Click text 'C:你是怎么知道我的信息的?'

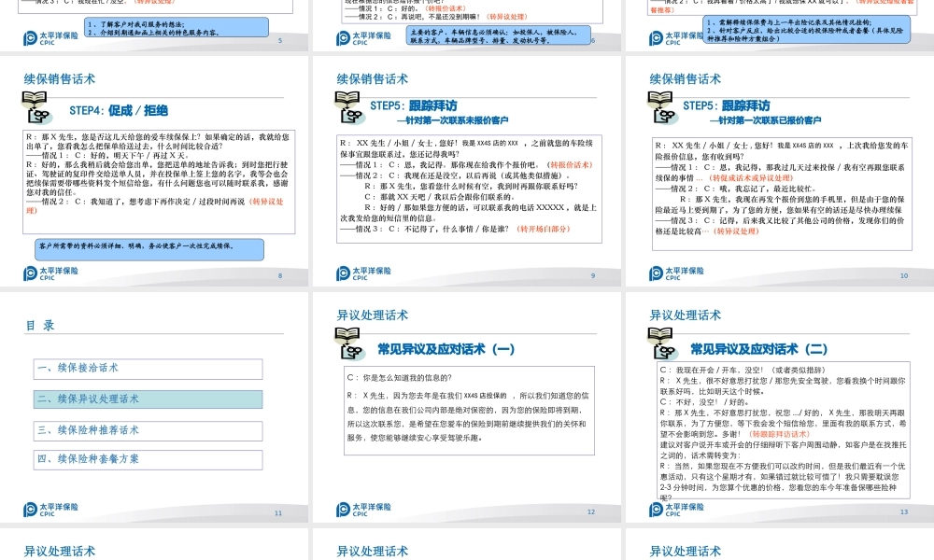[400, 378]
